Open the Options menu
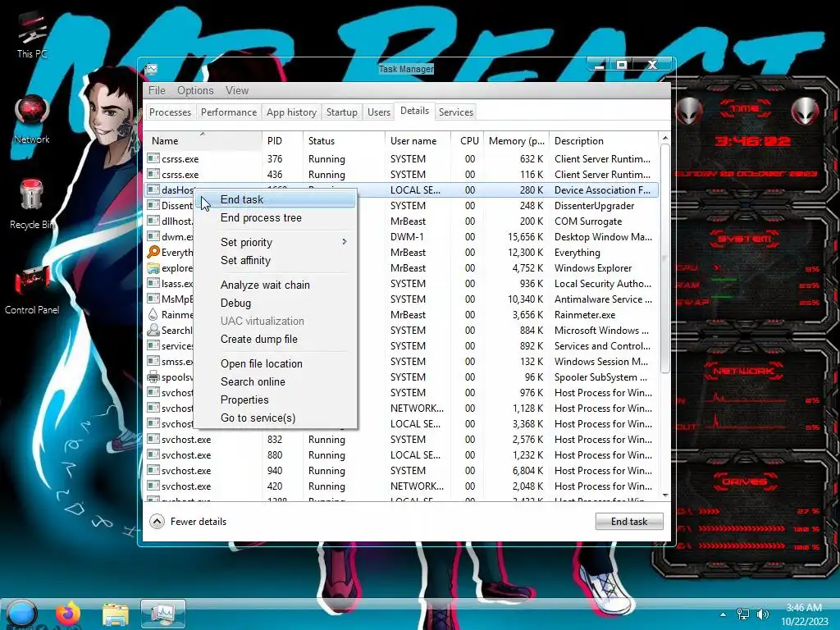 pos(195,90)
